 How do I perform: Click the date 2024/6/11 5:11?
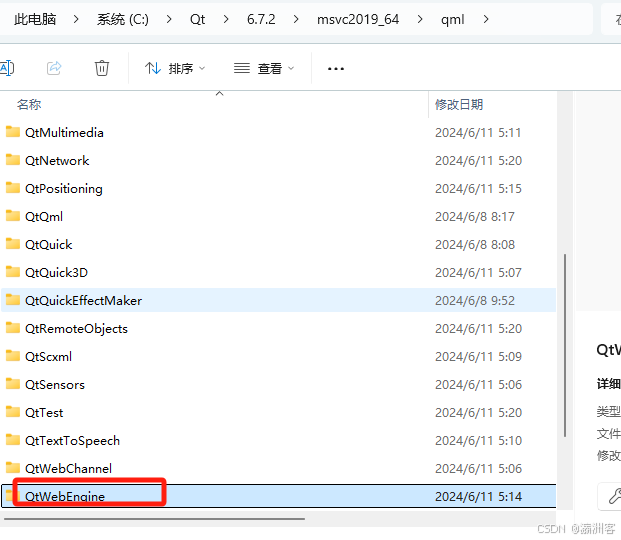[x=478, y=133]
